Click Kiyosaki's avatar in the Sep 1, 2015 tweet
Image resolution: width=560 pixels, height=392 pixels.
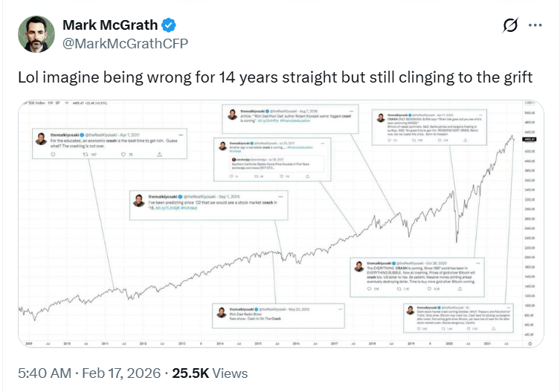point(138,200)
